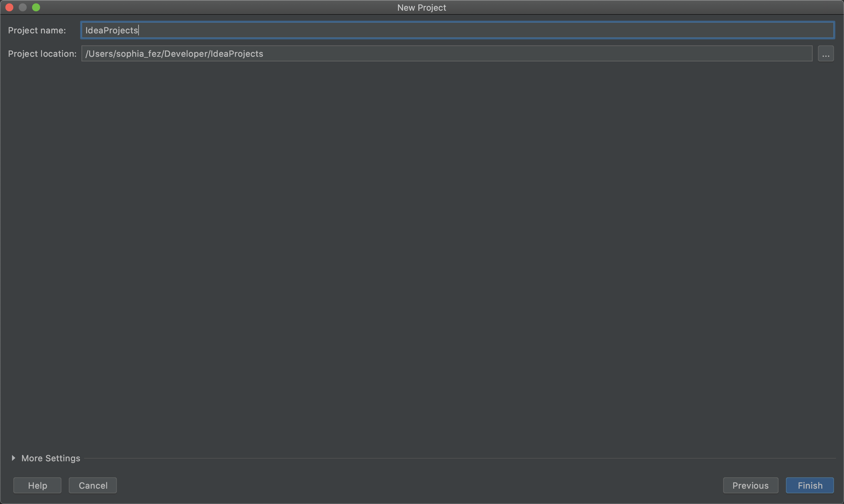This screenshot has height=504, width=844.
Task: Click the More Settings label
Action: pyautogui.click(x=51, y=458)
